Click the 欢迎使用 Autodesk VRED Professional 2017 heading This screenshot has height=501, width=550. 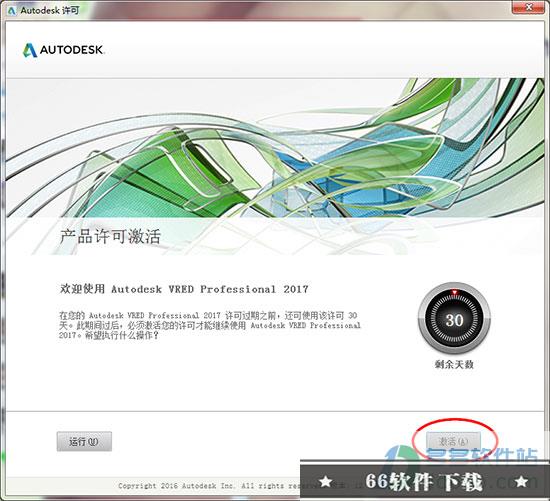184,289
